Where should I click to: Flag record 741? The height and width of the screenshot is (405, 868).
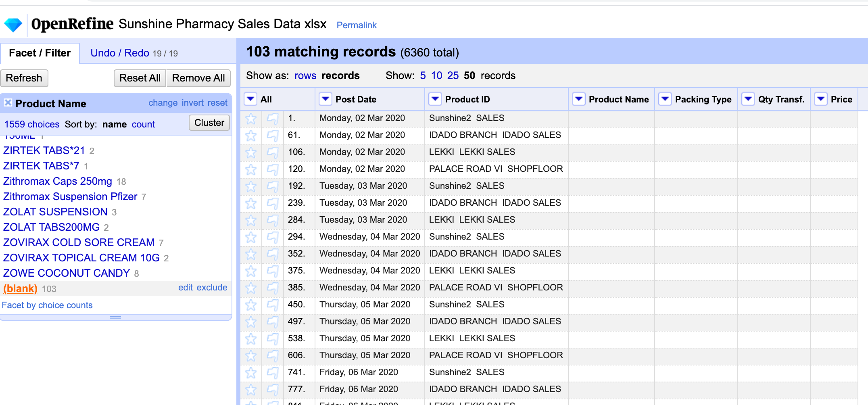(273, 373)
